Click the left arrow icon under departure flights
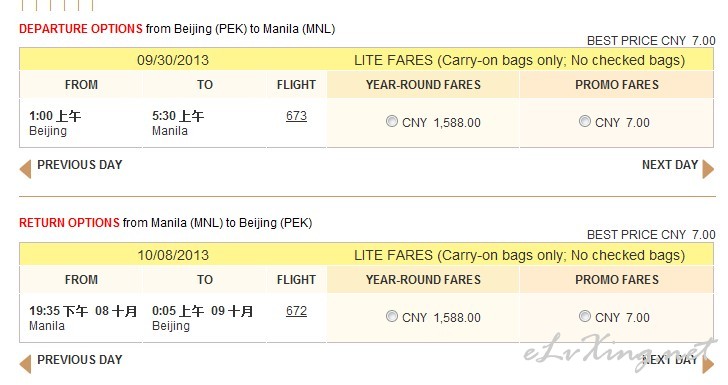 tap(26, 169)
